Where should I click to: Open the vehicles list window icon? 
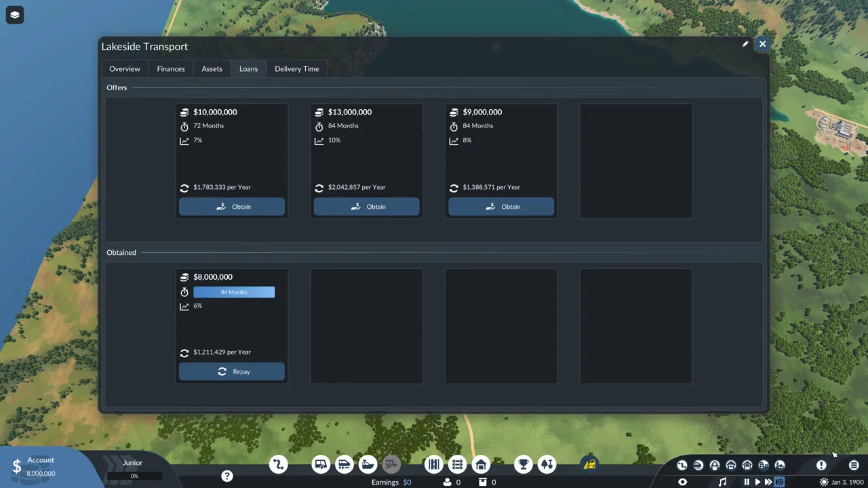[698, 465]
